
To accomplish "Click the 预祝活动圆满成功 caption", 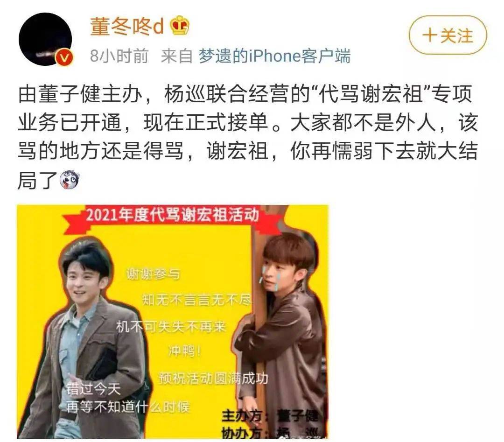I will [x=213, y=378].
